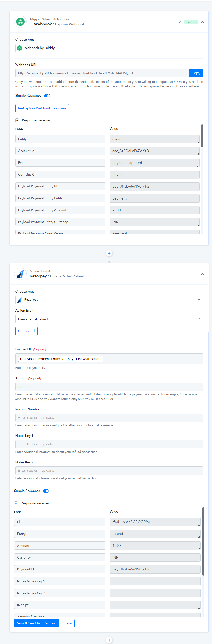Click the Receipt label in the refund response
This screenshot has width=212, height=644.
click(60, 605)
